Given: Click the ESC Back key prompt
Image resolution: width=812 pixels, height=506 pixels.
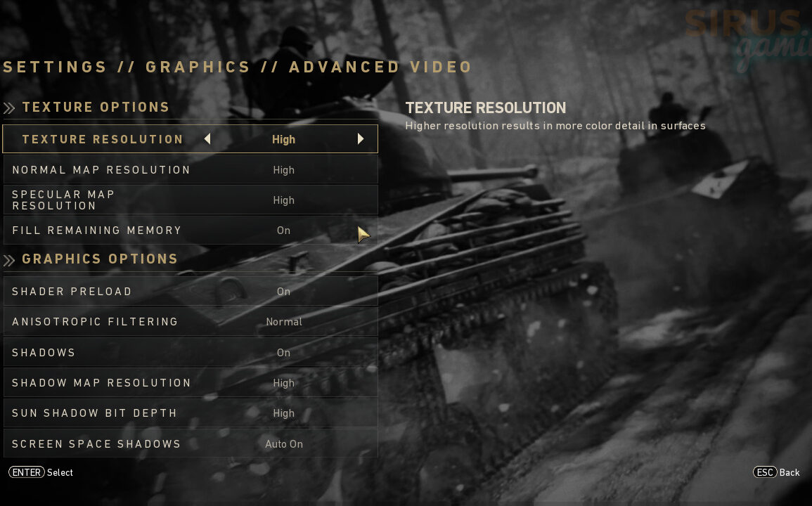Looking at the screenshot, I should point(776,472).
